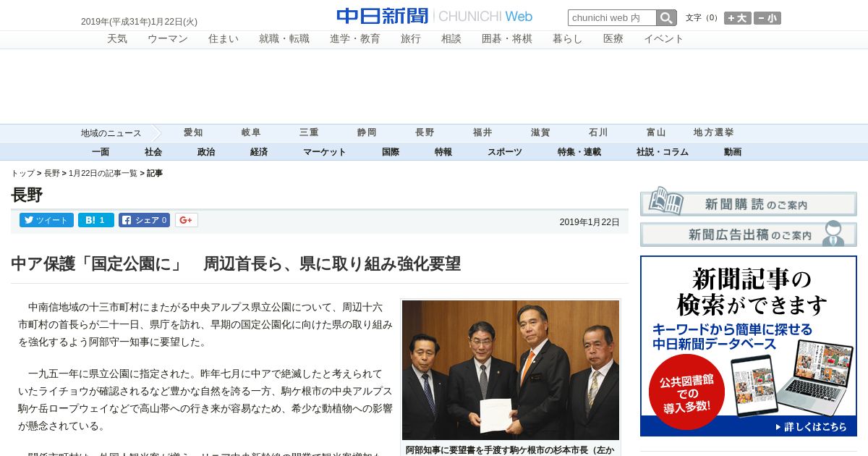Increase font size with the +大 button
Image resolution: width=868 pixels, height=456 pixels.
(738, 18)
